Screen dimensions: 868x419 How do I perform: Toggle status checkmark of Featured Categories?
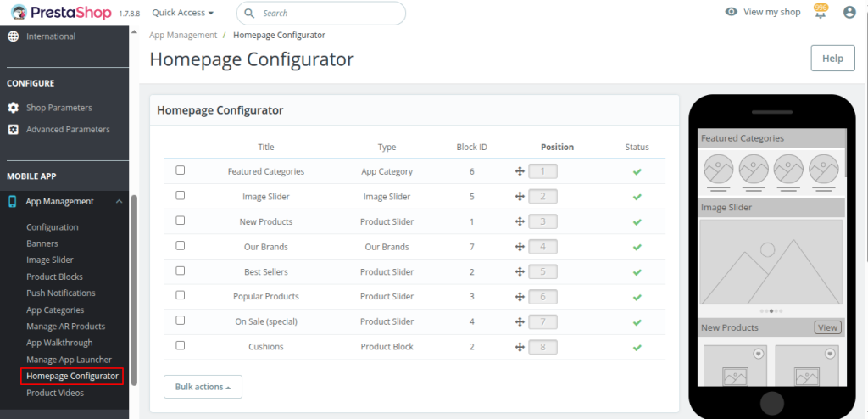coord(637,172)
